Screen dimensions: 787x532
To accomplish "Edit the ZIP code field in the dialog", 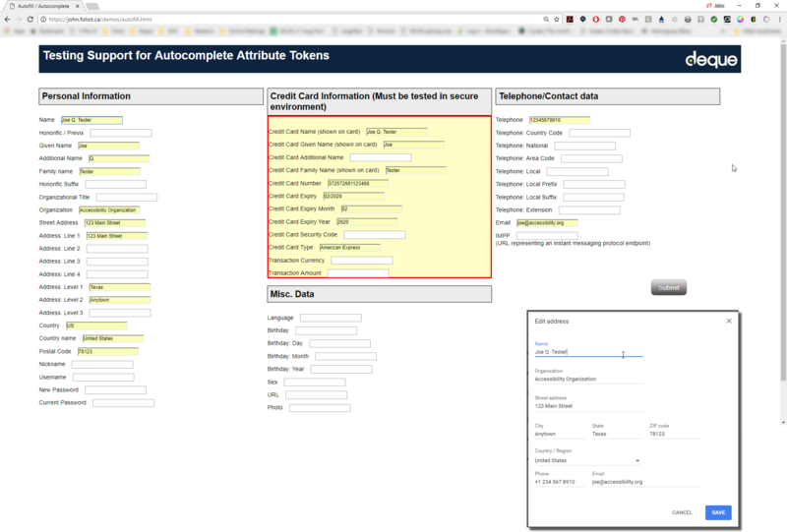I will pos(675,434).
